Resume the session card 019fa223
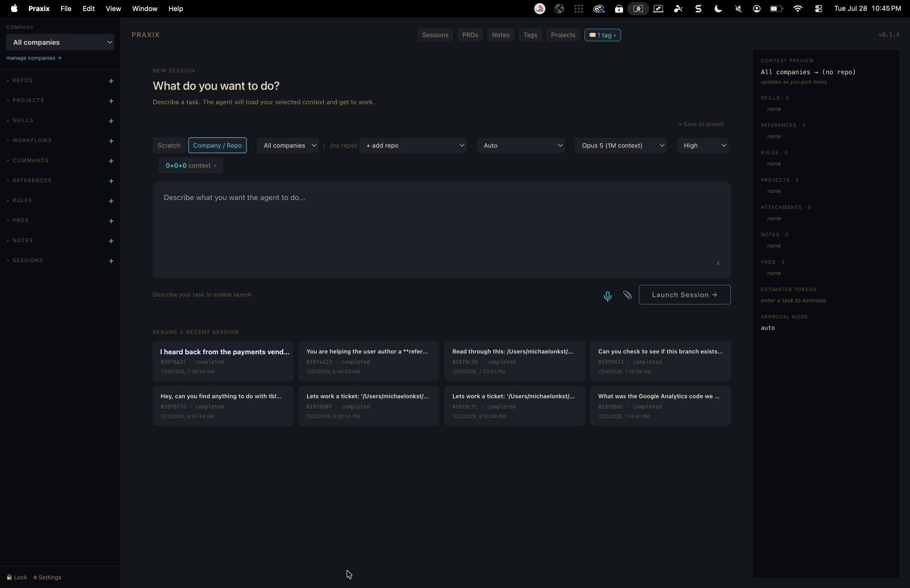The image size is (910, 588). [369, 361]
